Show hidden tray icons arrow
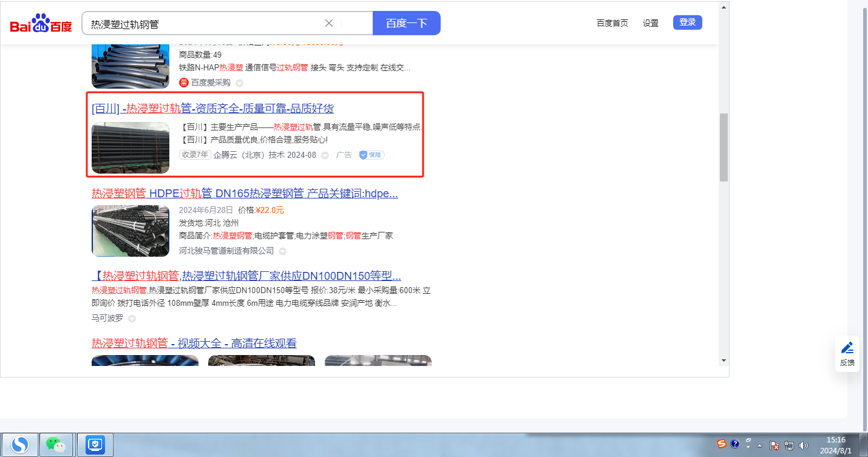This screenshot has width=868, height=457. tap(760, 445)
